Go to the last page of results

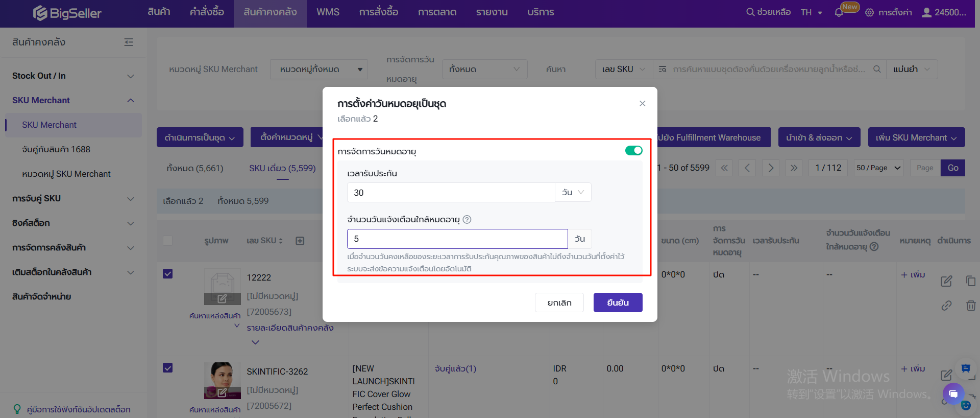coord(794,168)
